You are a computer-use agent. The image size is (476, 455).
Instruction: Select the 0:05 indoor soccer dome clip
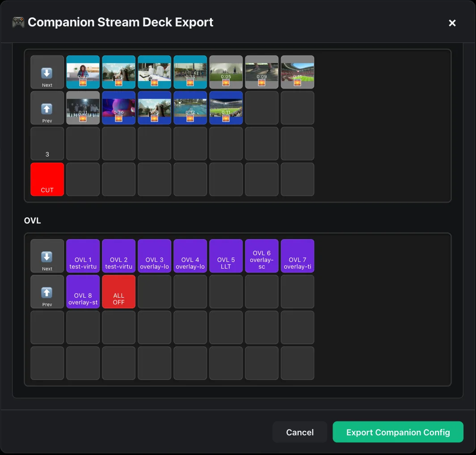pos(226,72)
